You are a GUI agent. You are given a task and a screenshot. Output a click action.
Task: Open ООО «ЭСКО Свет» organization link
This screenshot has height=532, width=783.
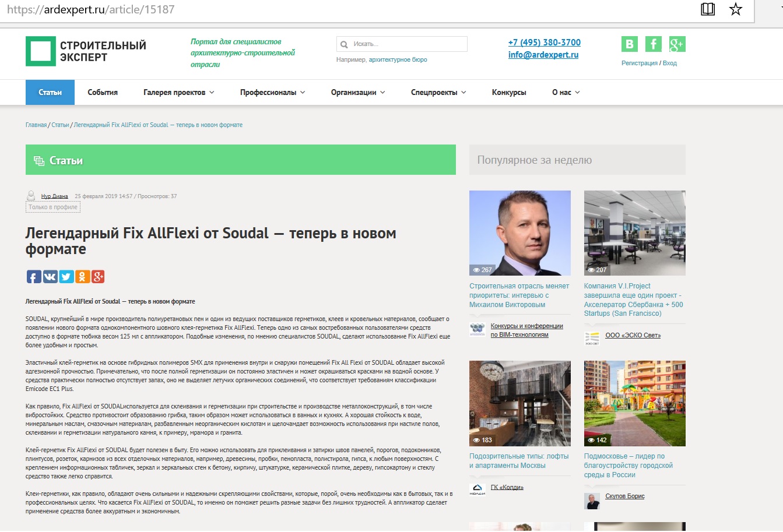click(633, 335)
